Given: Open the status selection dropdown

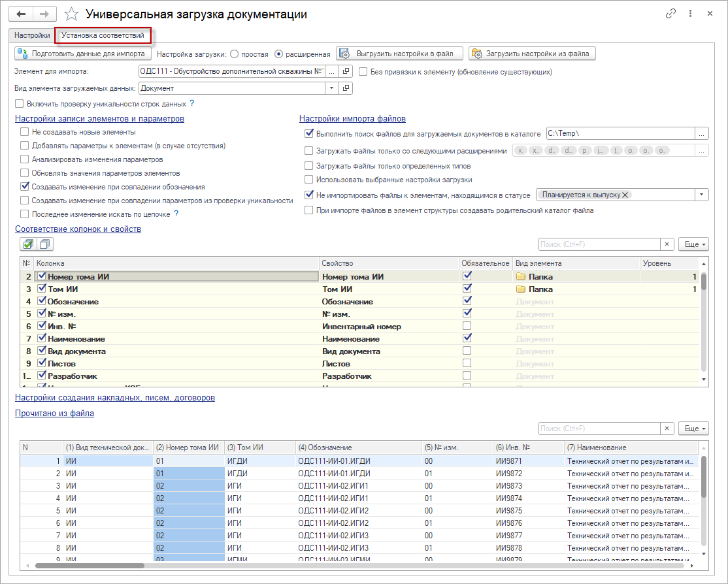Looking at the screenshot, I should click(702, 195).
